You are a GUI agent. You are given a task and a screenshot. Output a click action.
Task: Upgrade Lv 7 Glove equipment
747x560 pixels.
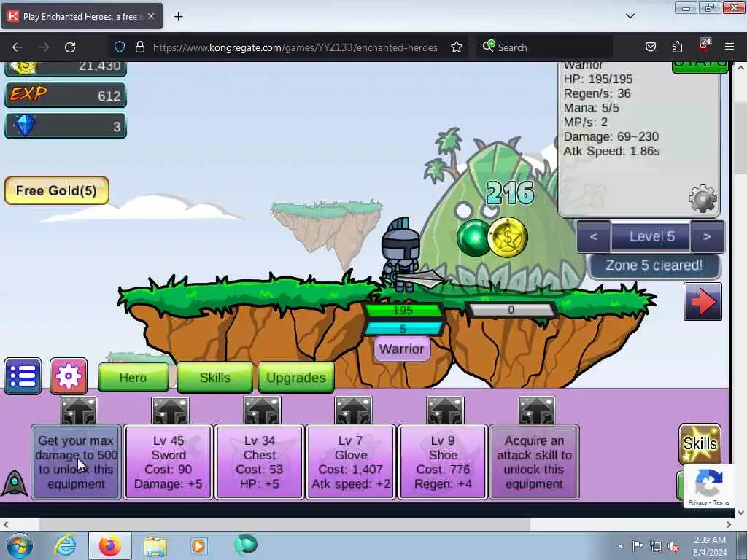tap(351, 462)
